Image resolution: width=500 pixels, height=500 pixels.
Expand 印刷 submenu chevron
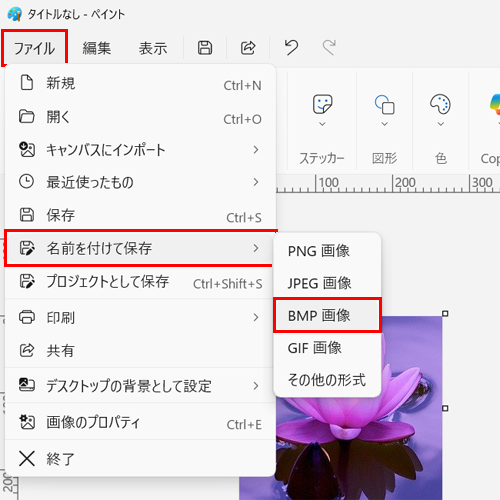coord(256,317)
